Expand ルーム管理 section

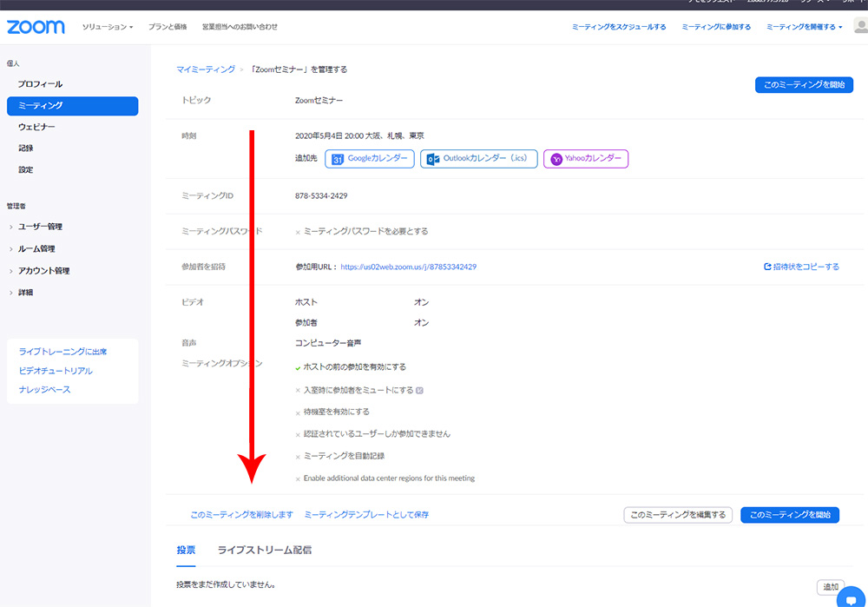tap(36, 248)
